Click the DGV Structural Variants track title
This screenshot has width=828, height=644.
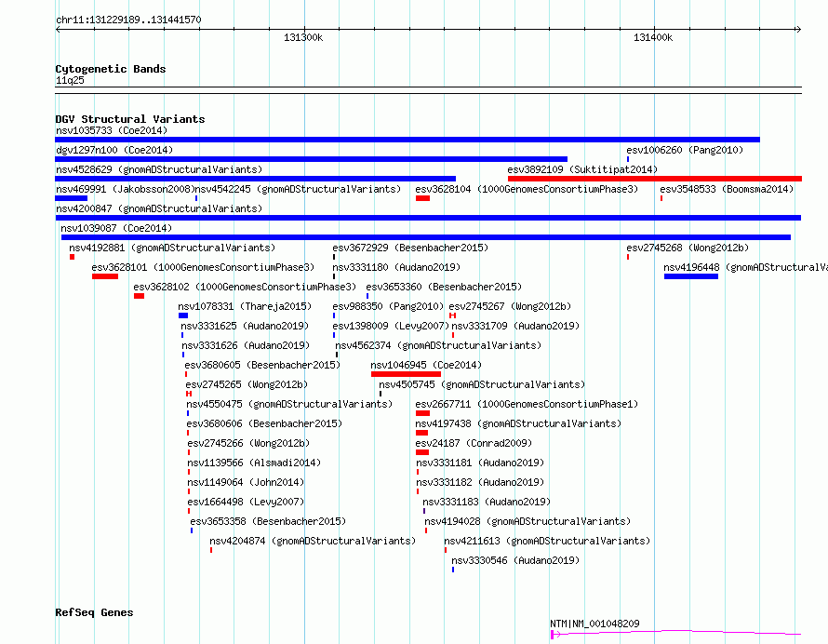tap(130, 119)
